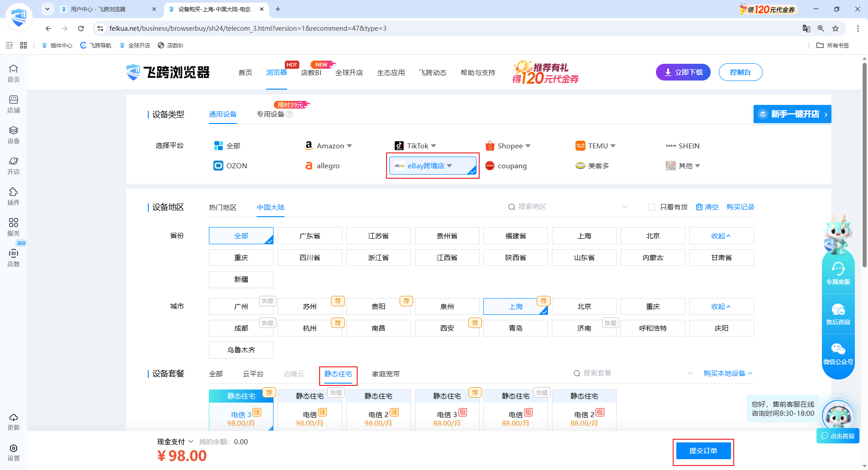The width and height of the screenshot is (868, 470).
Task: Click the 更新 (update) sidebar icon
Action: 14,422
